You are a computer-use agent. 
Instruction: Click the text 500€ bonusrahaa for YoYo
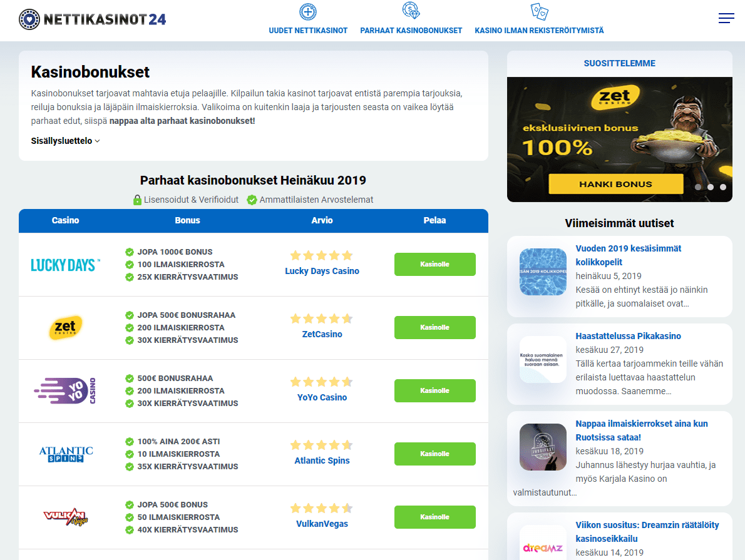click(x=175, y=379)
